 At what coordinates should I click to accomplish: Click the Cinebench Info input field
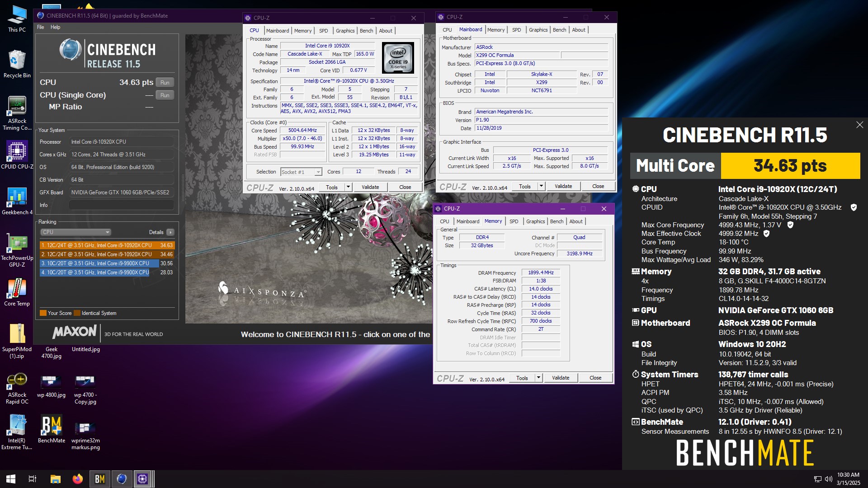[x=121, y=205]
